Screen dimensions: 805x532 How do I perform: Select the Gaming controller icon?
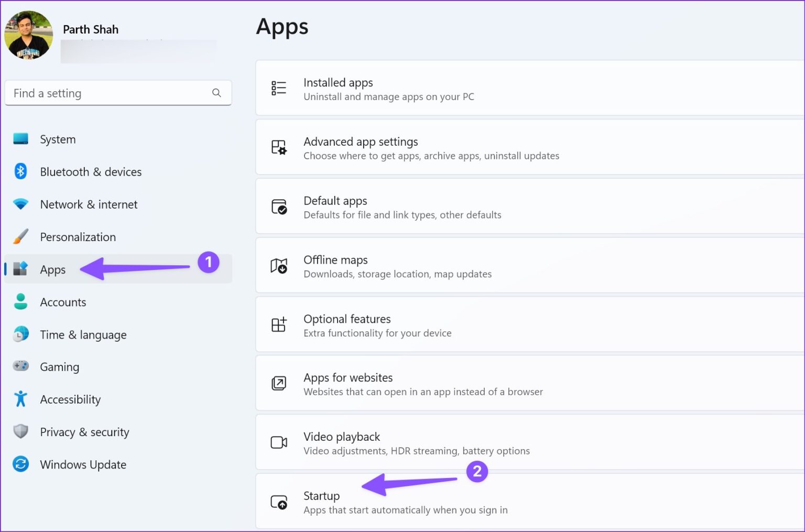point(20,366)
